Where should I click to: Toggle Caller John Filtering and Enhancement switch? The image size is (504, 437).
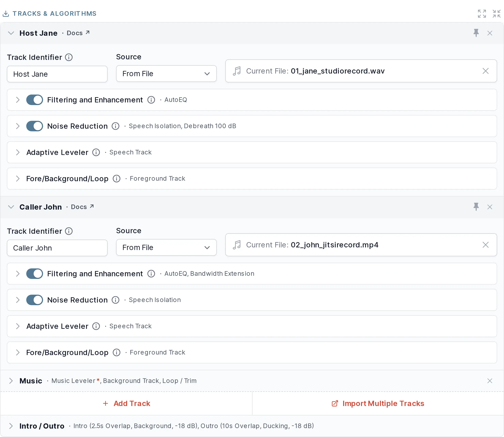(x=35, y=274)
